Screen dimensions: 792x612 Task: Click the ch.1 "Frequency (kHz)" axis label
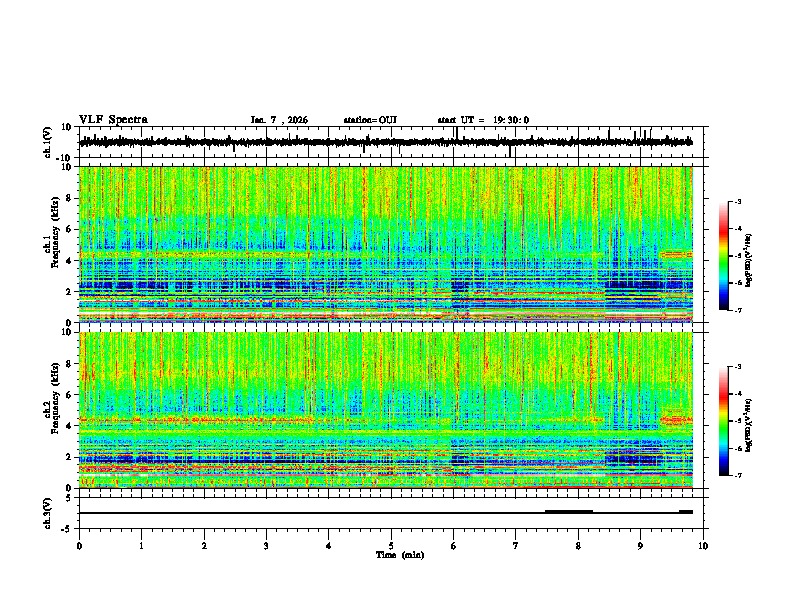pos(55,232)
